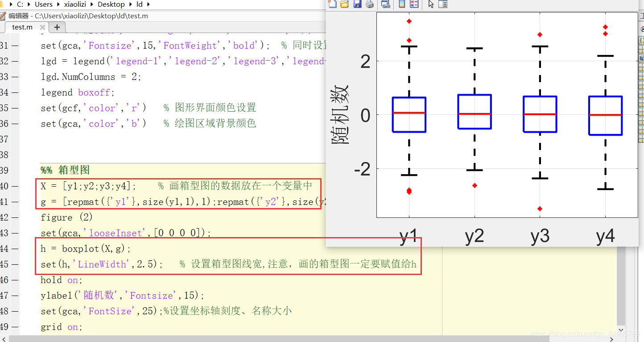Select the y1 blue box in plot

click(x=409, y=115)
